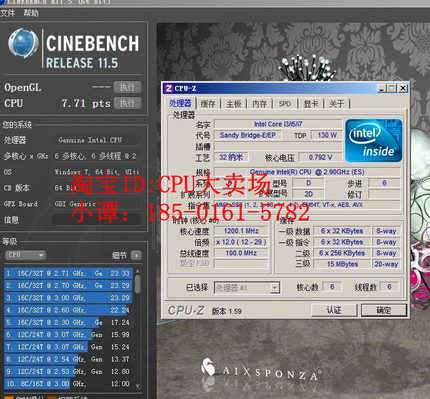Click the 名字 field showing Intel Core i3/i5/i7
The image size is (430, 399).
tap(278, 124)
